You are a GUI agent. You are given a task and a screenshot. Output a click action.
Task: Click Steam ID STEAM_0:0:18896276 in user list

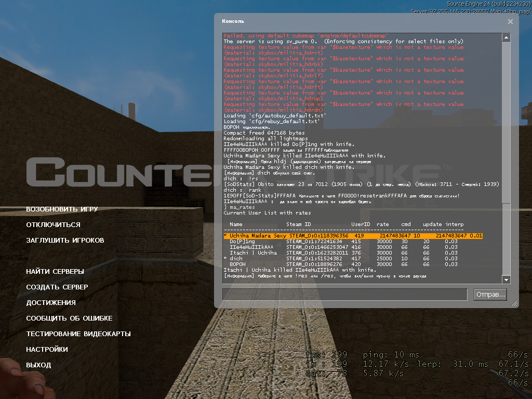pos(314,264)
